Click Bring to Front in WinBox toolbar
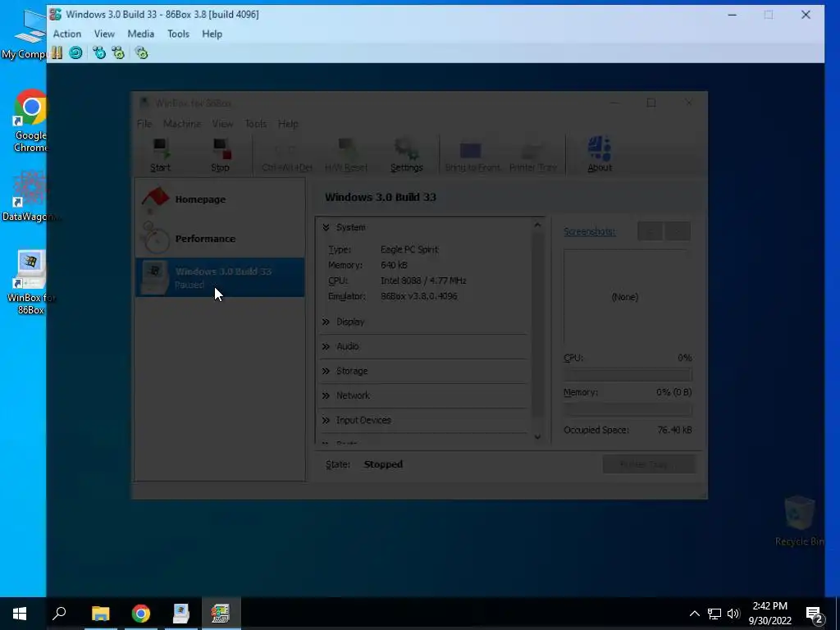Image resolution: width=840 pixels, height=630 pixels. (x=472, y=155)
